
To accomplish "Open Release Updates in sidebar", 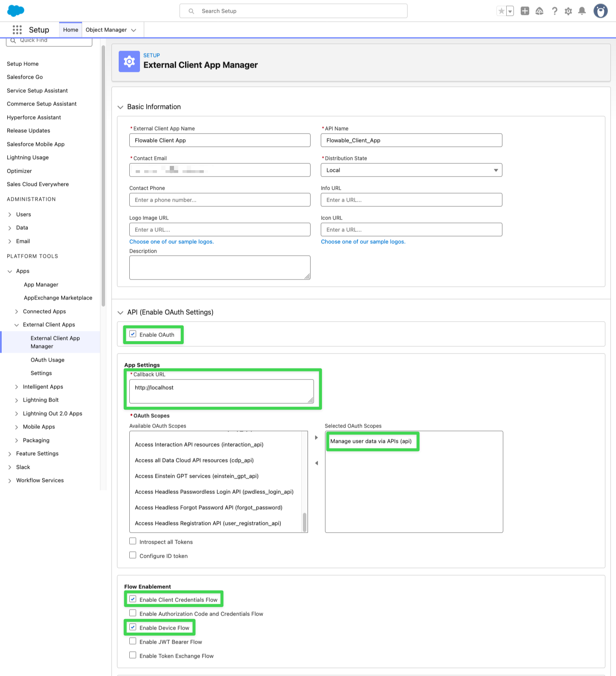I will coord(29,131).
